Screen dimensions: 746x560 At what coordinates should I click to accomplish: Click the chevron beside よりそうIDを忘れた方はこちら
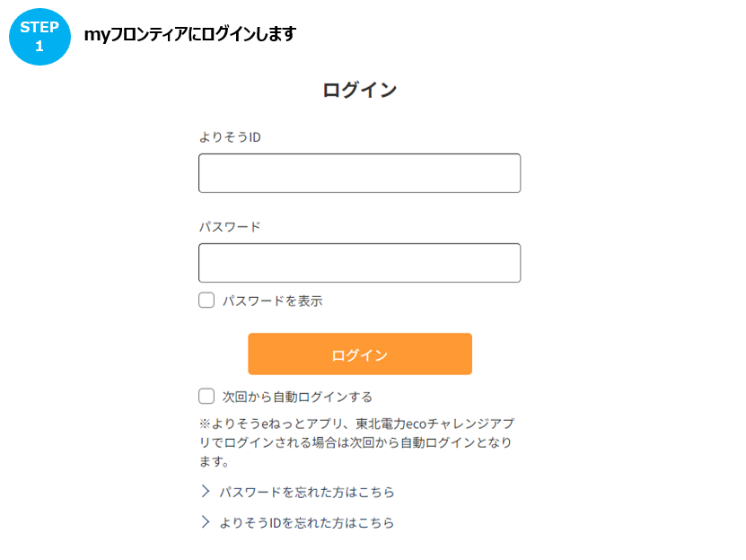click(205, 522)
